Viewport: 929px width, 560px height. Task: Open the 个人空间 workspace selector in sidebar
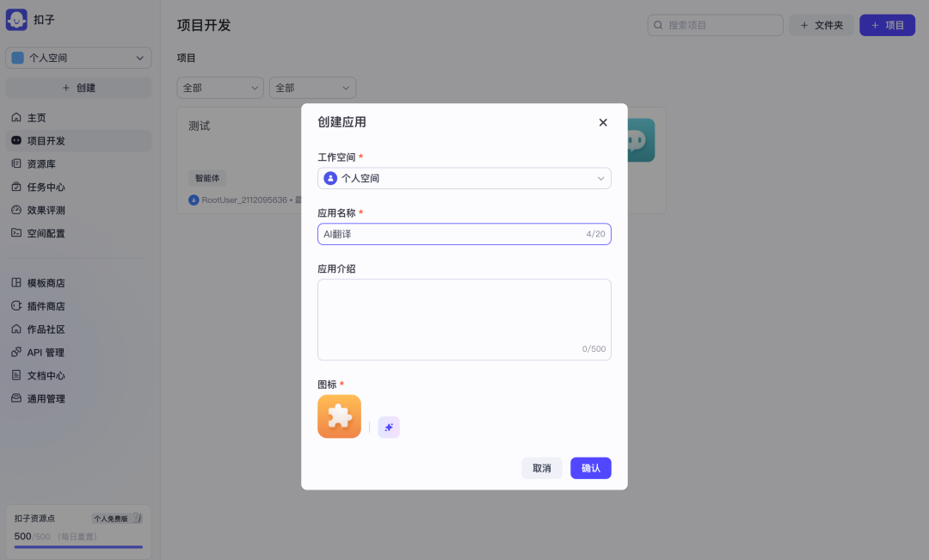click(x=78, y=58)
